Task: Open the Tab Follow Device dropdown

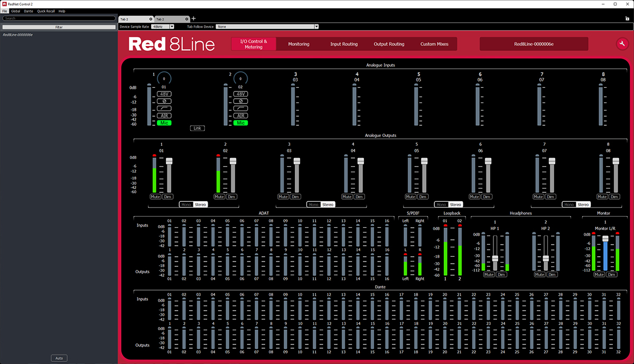Action: point(267,26)
